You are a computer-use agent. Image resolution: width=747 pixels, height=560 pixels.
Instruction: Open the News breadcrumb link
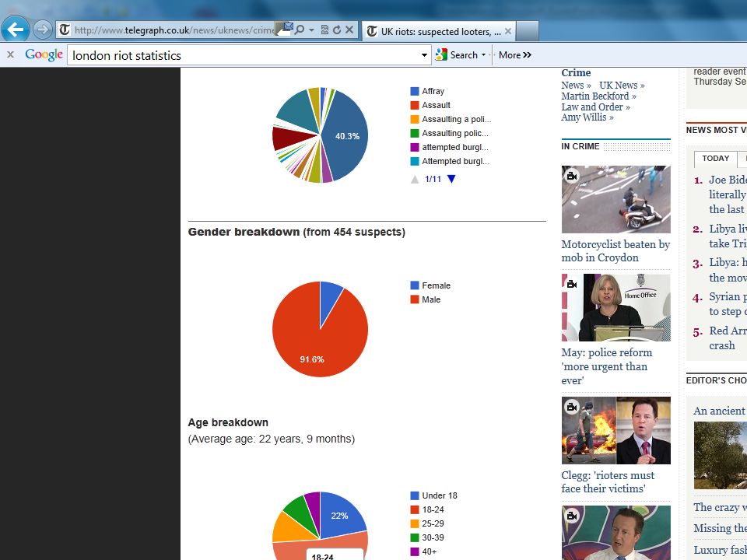coord(576,86)
